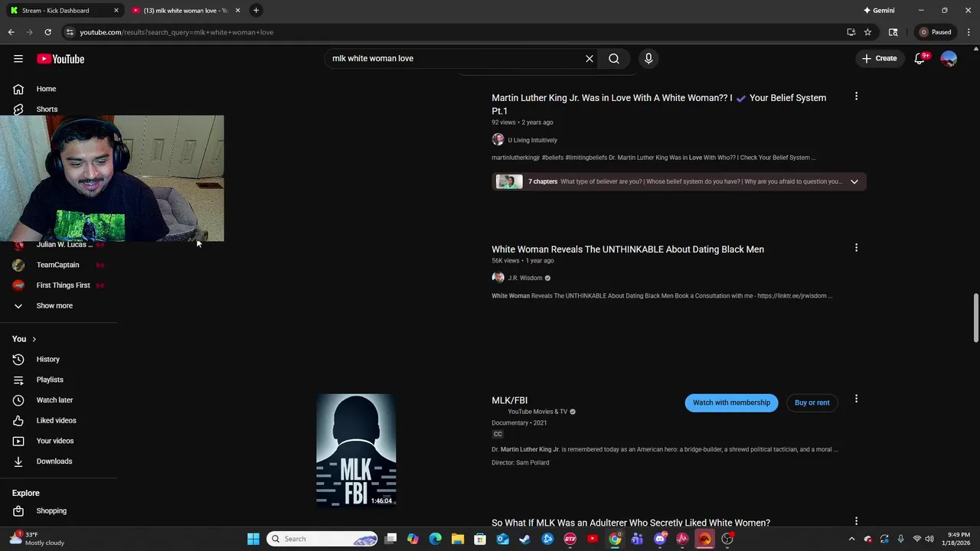Open the account avatar menu
The width and height of the screenshot is (980, 551).
click(949, 59)
